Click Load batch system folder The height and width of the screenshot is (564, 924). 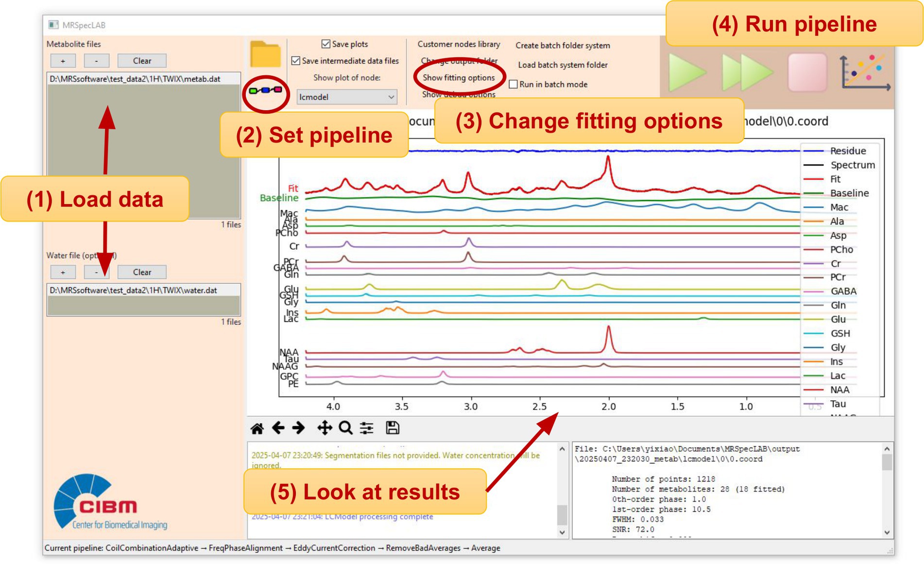pyautogui.click(x=563, y=65)
